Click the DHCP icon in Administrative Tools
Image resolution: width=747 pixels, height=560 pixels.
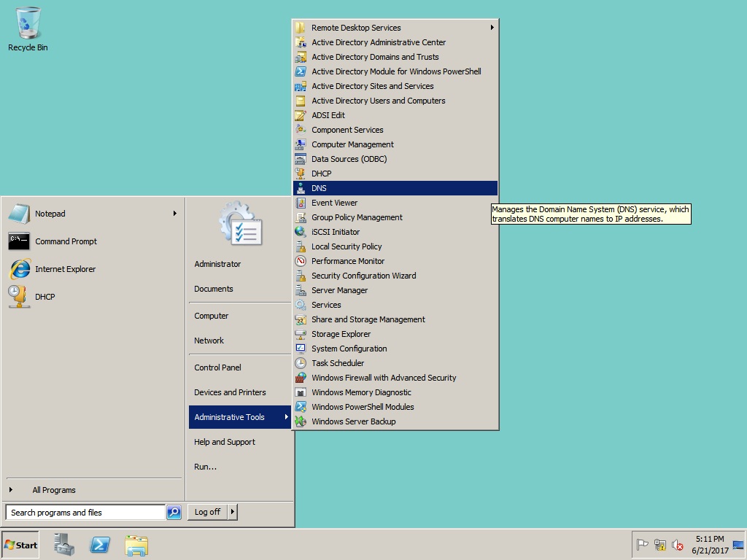[300, 174]
